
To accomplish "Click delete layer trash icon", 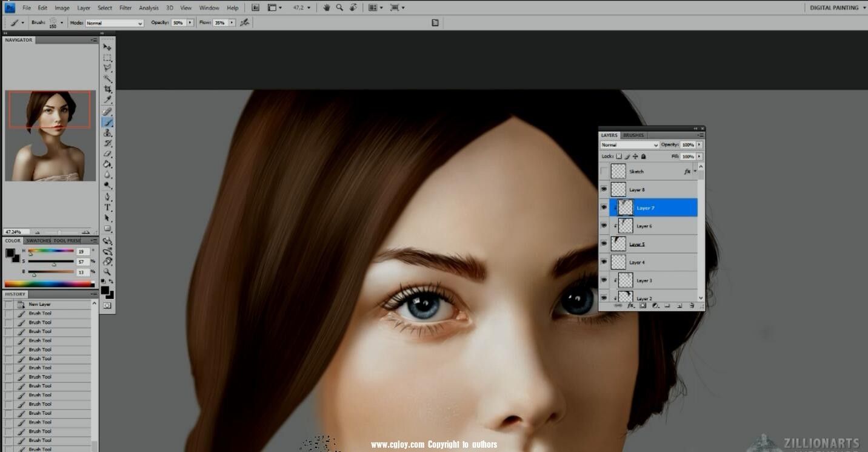I will pyautogui.click(x=692, y=306).
